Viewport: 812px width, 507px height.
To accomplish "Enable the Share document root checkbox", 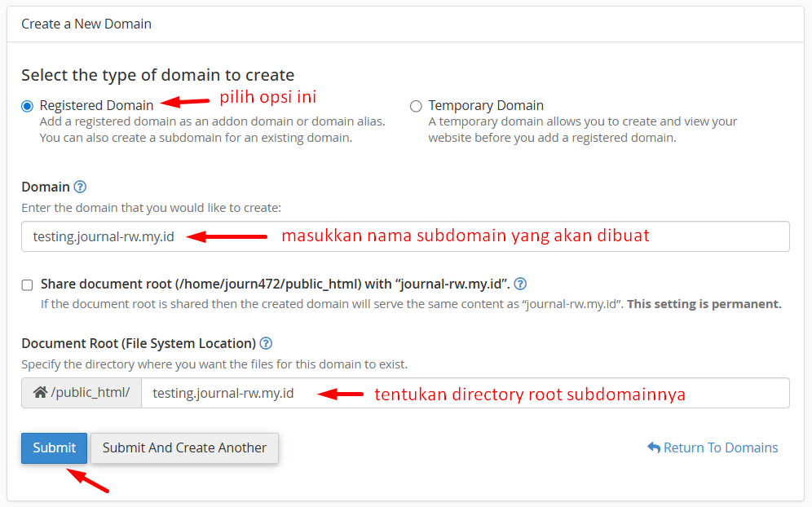I will tap(28, 284).
